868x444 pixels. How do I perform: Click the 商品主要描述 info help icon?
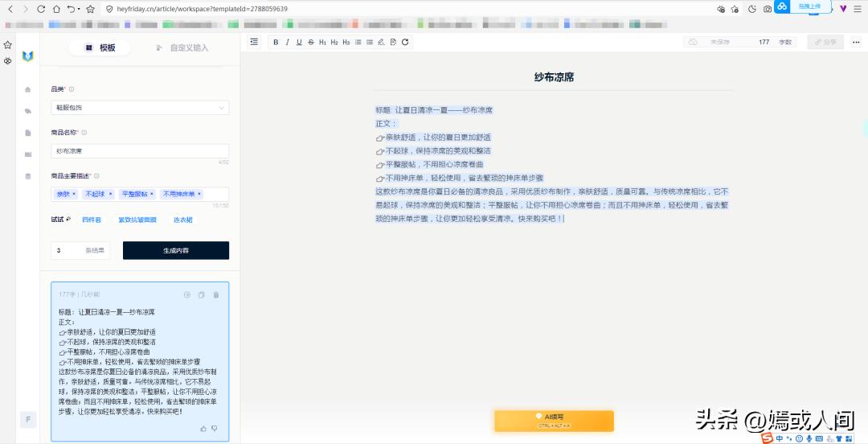tap(97, 175)
